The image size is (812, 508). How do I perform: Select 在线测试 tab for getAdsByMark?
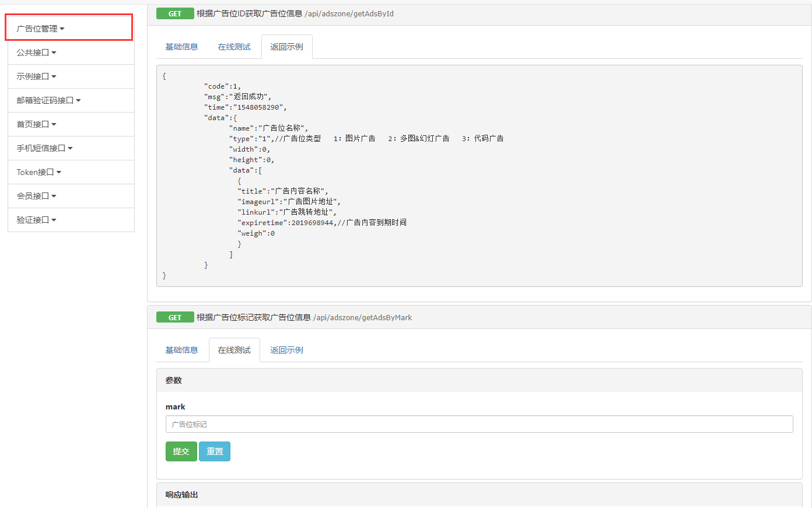click(234, 350)
